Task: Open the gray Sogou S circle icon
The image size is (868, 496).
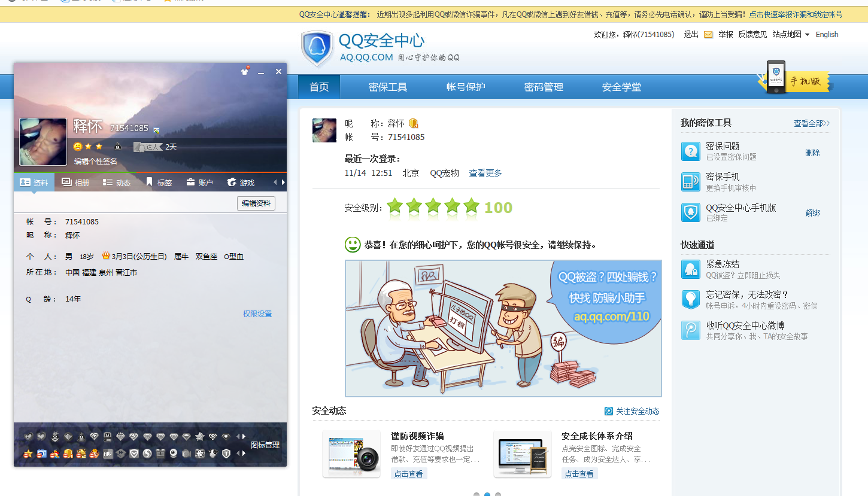Action: pos(147,454)
